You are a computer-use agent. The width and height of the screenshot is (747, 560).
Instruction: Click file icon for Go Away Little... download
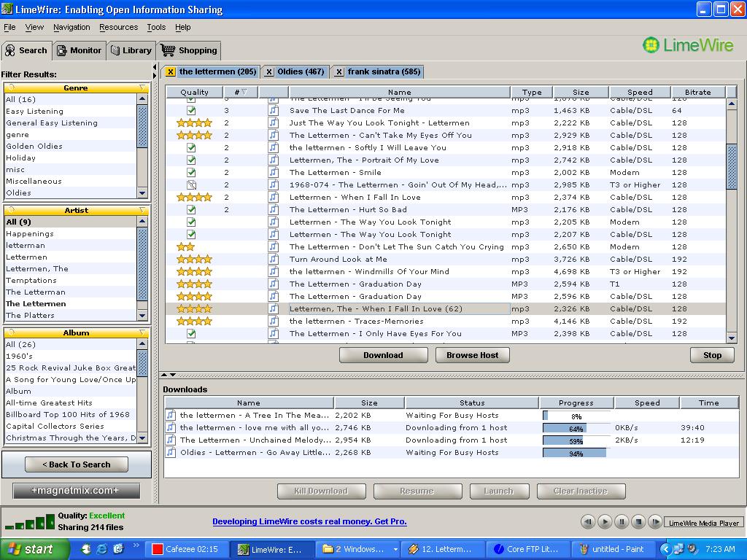tap(171, 452)
